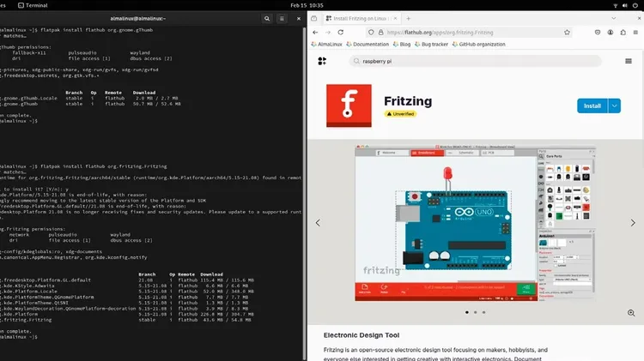Select the second carousel dot
The height and width of the screenshot is (361, 644).
[475, 312]
